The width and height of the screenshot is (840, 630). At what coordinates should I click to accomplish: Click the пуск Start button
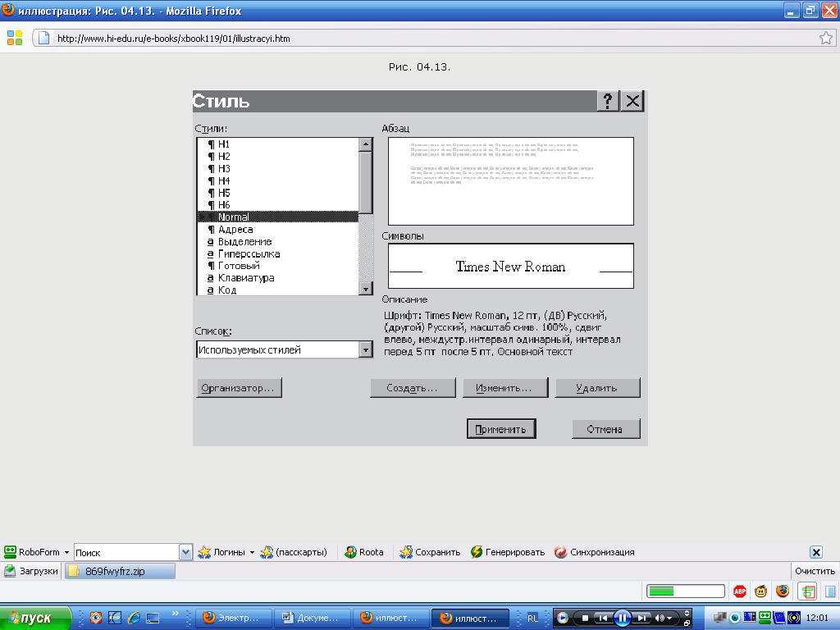[x=35, y=619]
